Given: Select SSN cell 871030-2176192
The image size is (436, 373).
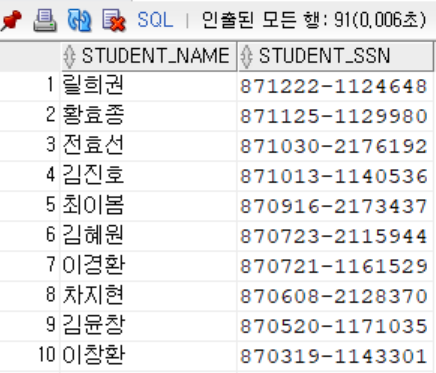Looking at the screenshot, I should pos(335,146).
